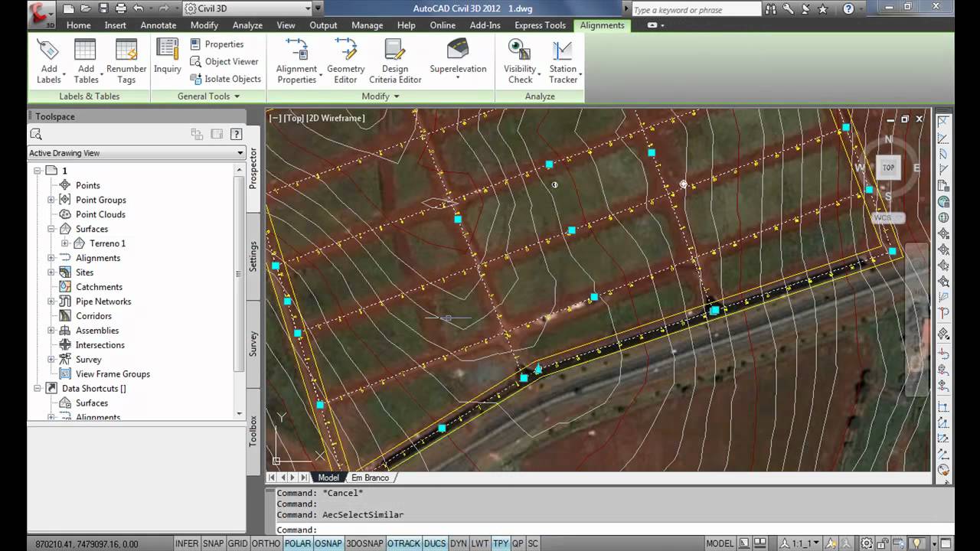Click the [Top] view control label
This screenshot has height=551, width=980.
pyautogui.click(x=294, y=118)
